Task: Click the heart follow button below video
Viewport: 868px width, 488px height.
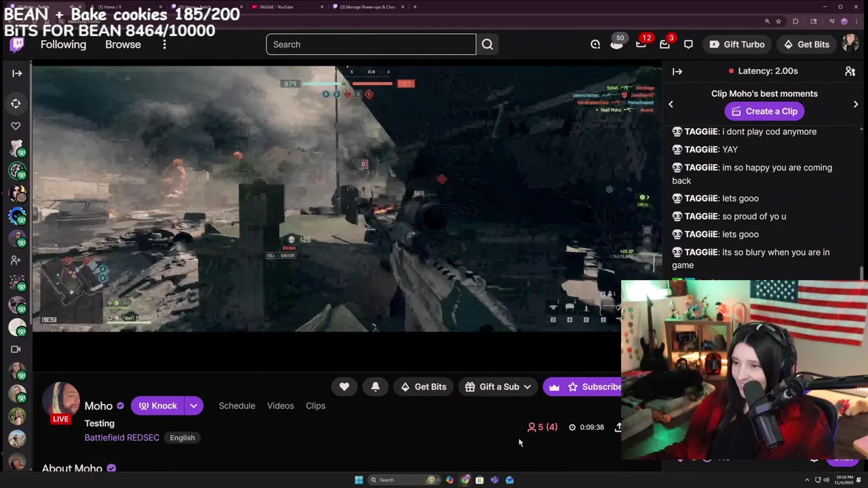Action: (x=344, y=387)
